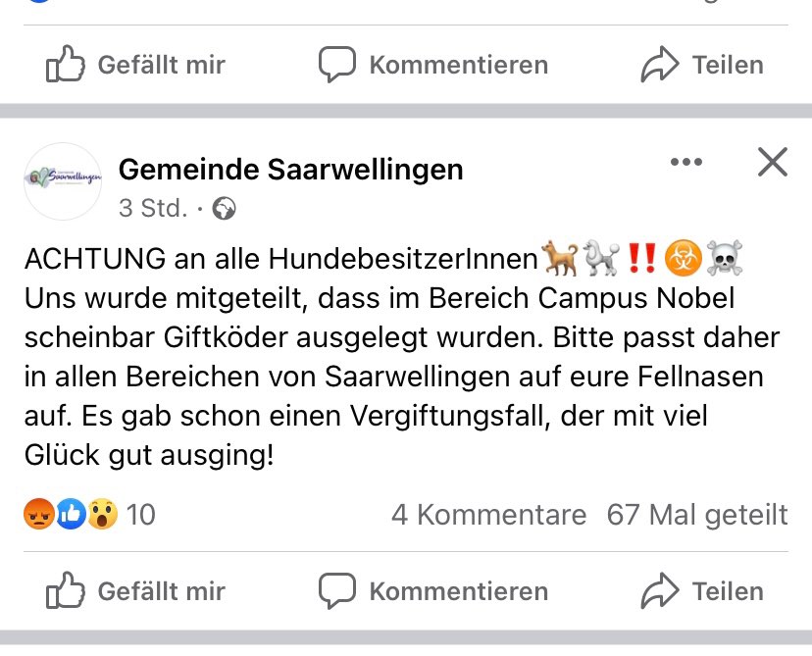The height and width of the screenshot is (656, 812).
Task: Like the upper post with Gefällt mir
Action: pos(137,65)
